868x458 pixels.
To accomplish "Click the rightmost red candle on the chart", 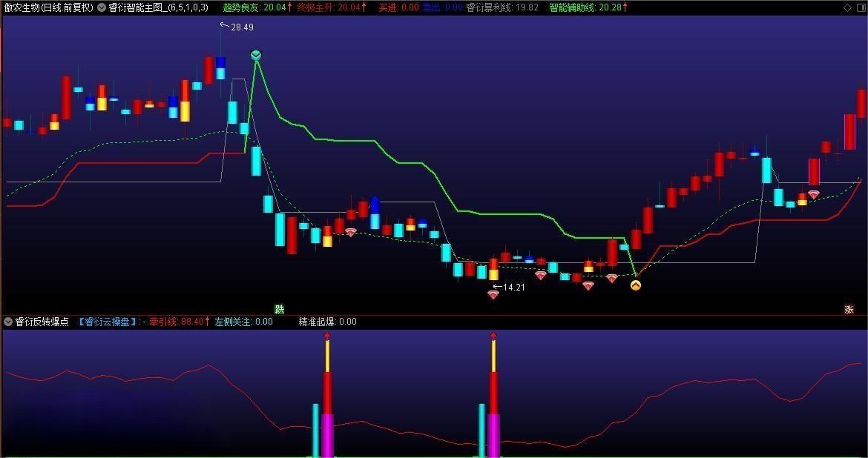I will (862, 104).
